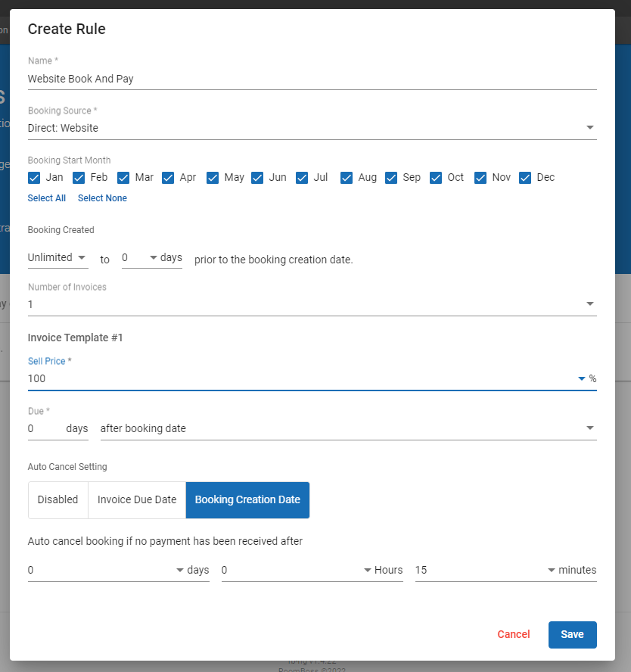This screenshot has width=631, height=672.
Task: Click the Select None months link
Action: [102, 198]
